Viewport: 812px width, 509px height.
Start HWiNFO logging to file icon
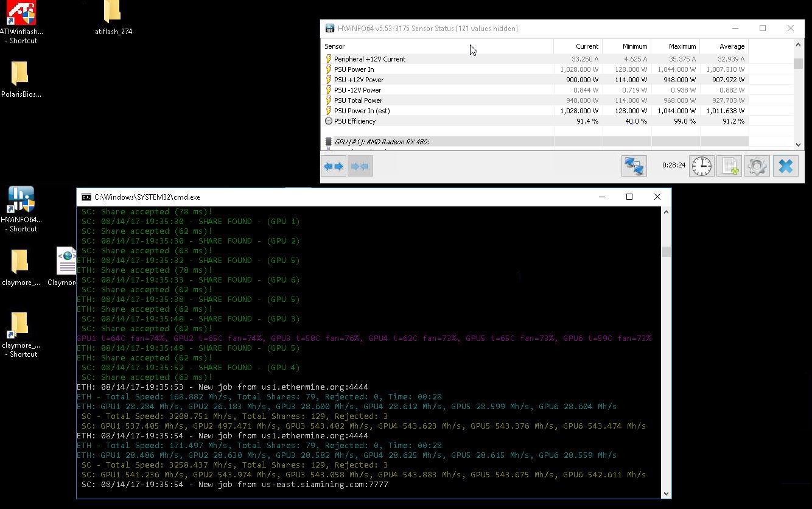click(729, 166)
